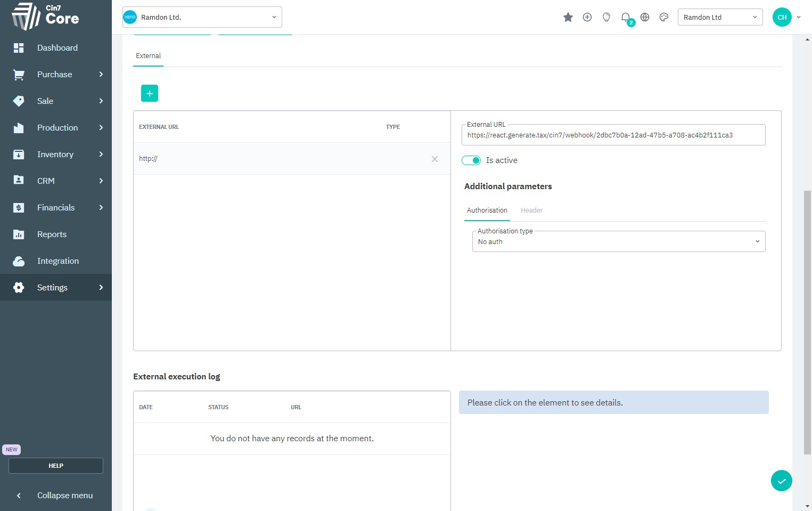The image size is (812, 511).
Task: Expand the Inventory sidebar menu
Action: (56, 155)
